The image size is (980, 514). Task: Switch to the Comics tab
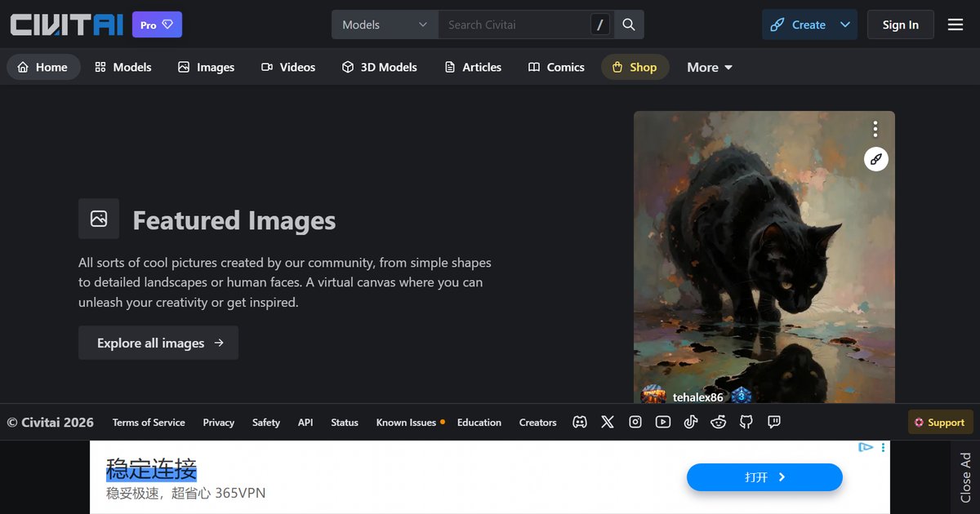pyautogui.click(x=556, y=67)
